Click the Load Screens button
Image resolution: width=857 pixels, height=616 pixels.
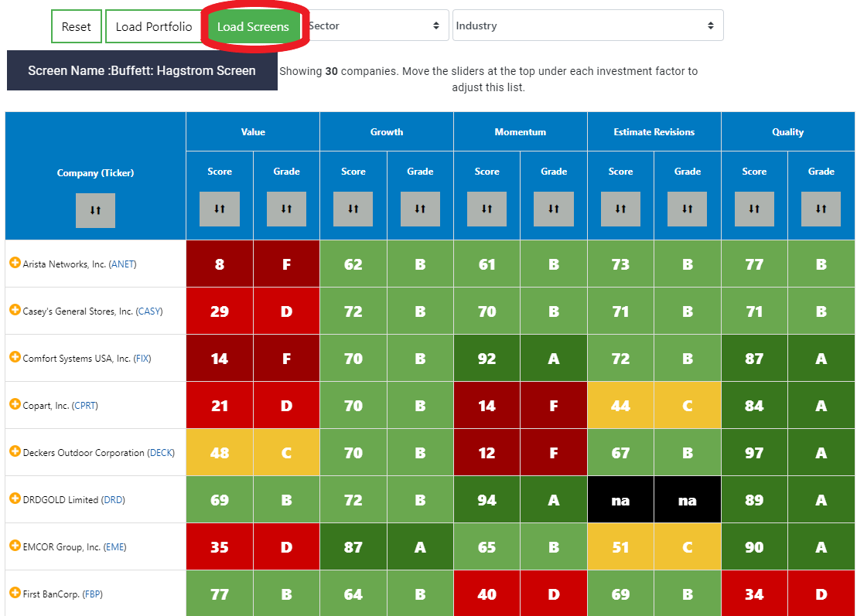[253, 26]
